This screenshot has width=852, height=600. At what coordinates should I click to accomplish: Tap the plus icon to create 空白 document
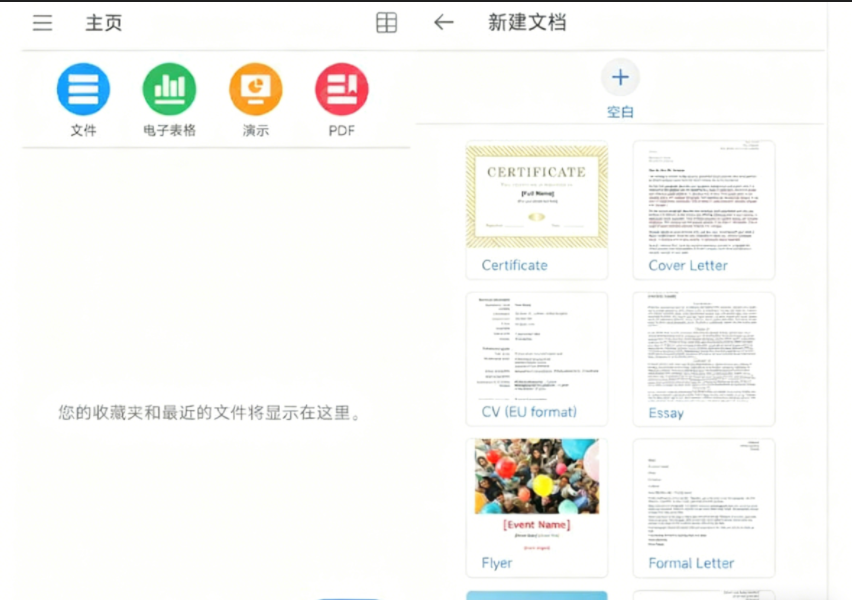click(x=620, y=77)
